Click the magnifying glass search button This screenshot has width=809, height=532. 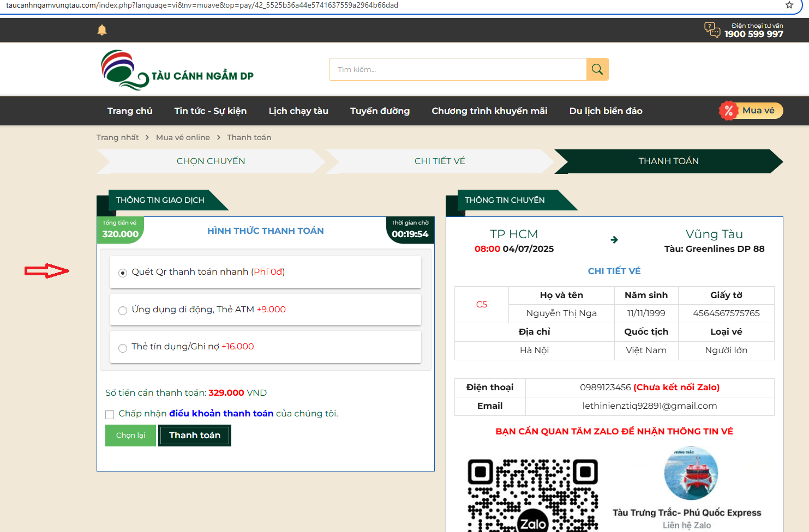pyautogui.click(x=597, y=69)
